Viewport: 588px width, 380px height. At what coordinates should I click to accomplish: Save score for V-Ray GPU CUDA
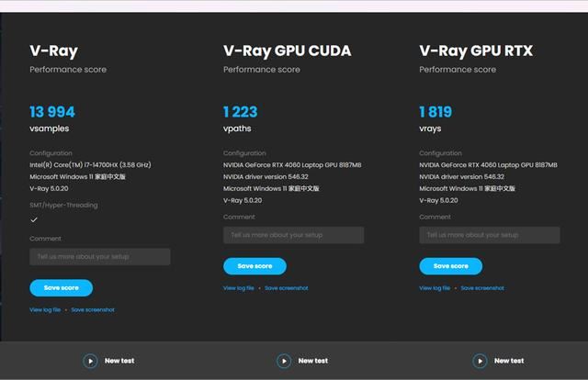click(254, 266)
